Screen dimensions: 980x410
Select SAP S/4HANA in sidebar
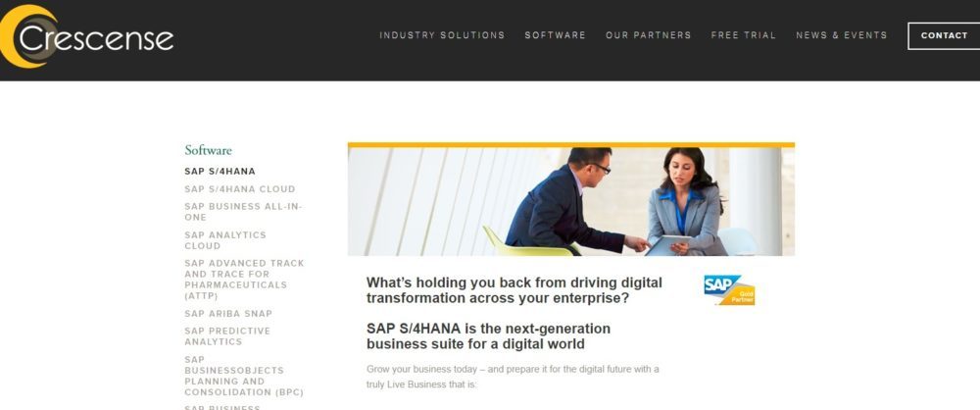(x=220, y=172)
